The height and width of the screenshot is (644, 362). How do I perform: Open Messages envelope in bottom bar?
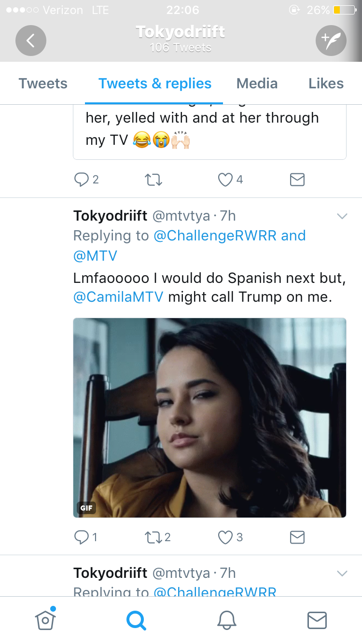point(317,620)
